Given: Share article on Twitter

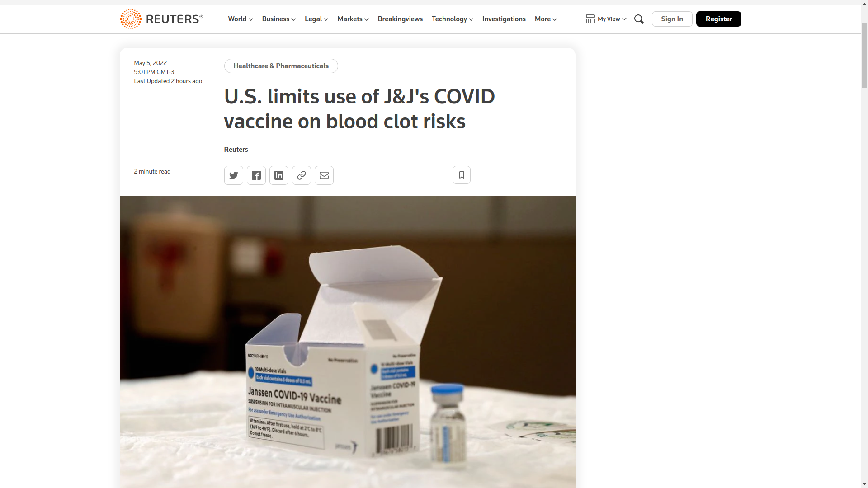Looking at the screenshot, I should 233,175.
